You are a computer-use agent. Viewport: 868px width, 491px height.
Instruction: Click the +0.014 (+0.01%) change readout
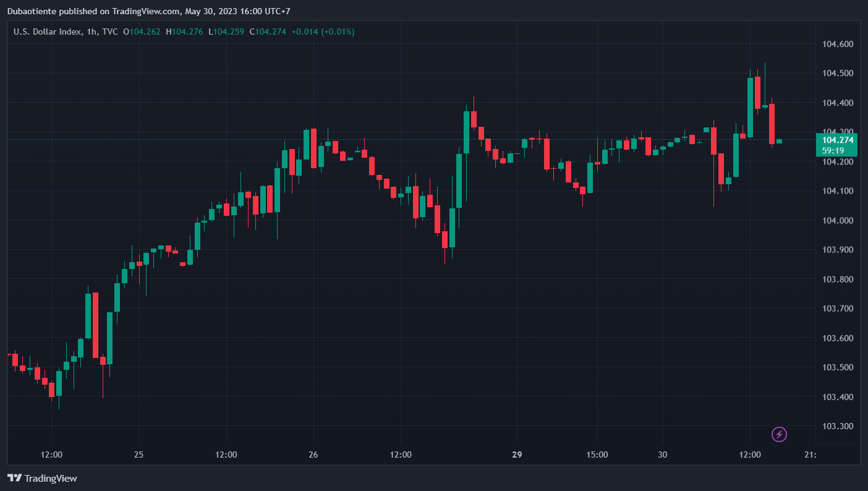[x=323, y=32]
